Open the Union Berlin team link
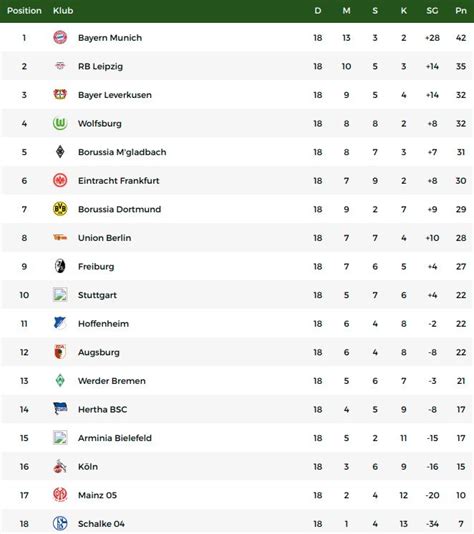The width and height of the screenshot is (474, 534). (105, 238)
